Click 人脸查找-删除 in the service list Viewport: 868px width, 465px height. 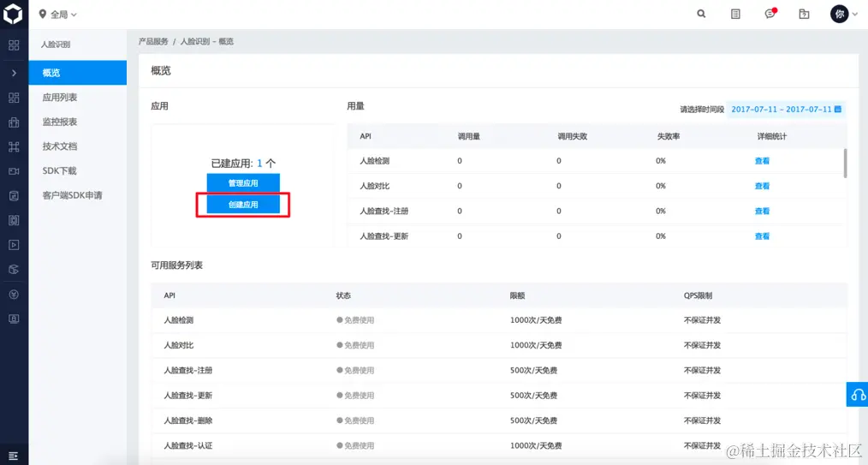pos(187,420)
